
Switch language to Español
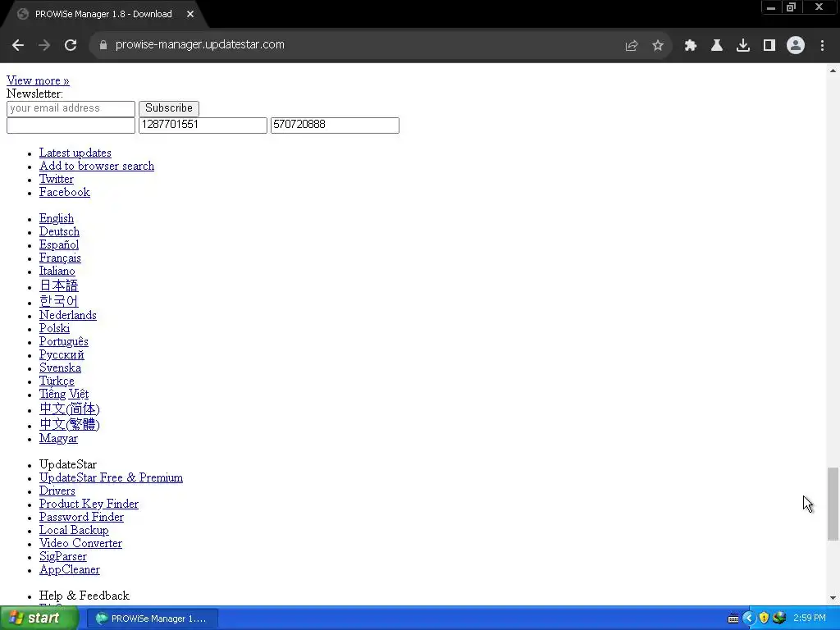59,244
